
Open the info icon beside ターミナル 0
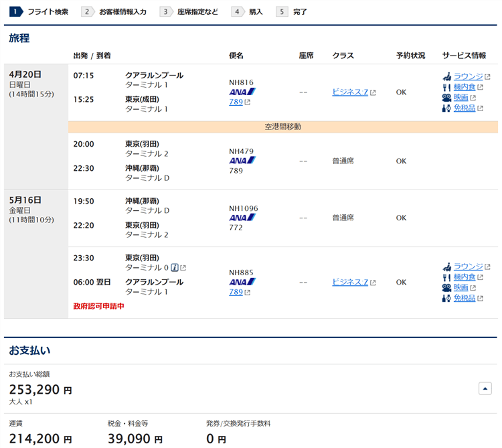click(174, 268)
